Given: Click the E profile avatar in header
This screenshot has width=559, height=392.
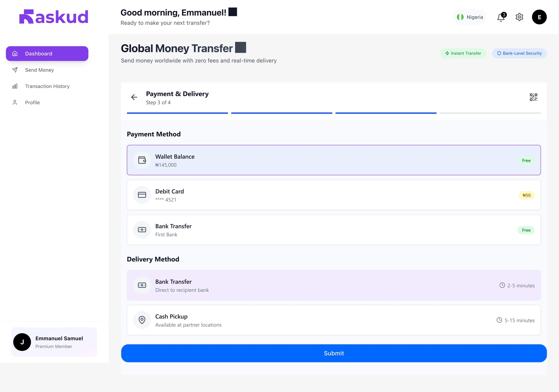Looking at the screenshot, I should 539,17.
